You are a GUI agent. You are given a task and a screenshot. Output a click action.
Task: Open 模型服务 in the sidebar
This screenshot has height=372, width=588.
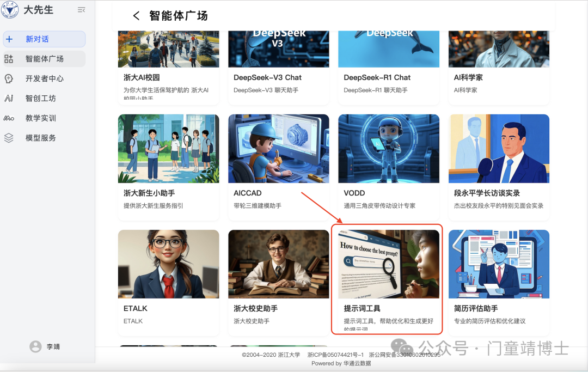(44, 138)
